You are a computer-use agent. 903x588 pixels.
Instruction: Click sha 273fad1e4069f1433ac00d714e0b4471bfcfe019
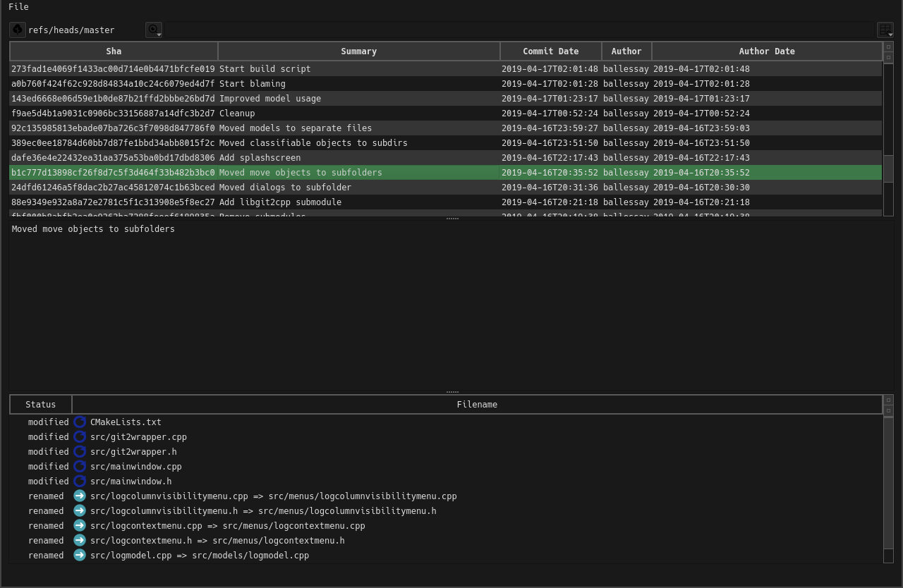tap(113, 69)
